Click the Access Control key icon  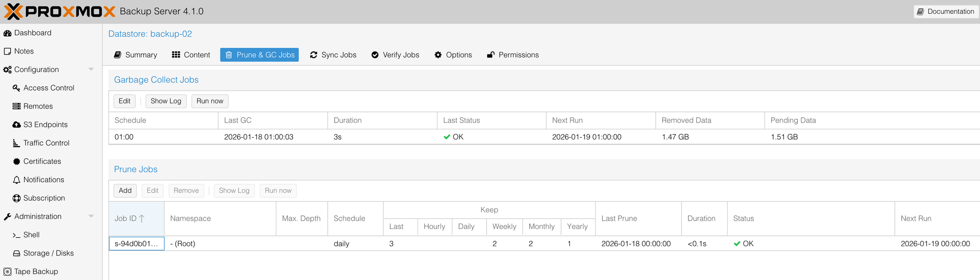coord(17,88)
